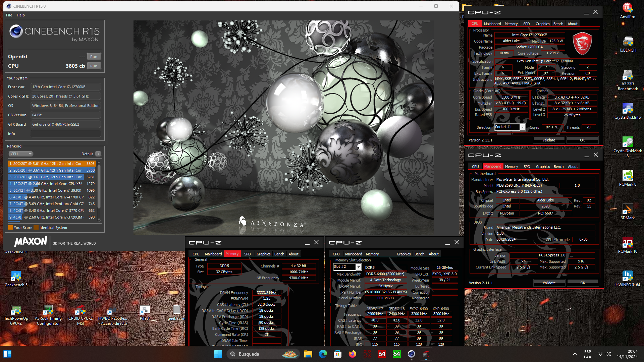
Task: Click OK in Mainboard CPU-Z window
Action: (583, 283)
